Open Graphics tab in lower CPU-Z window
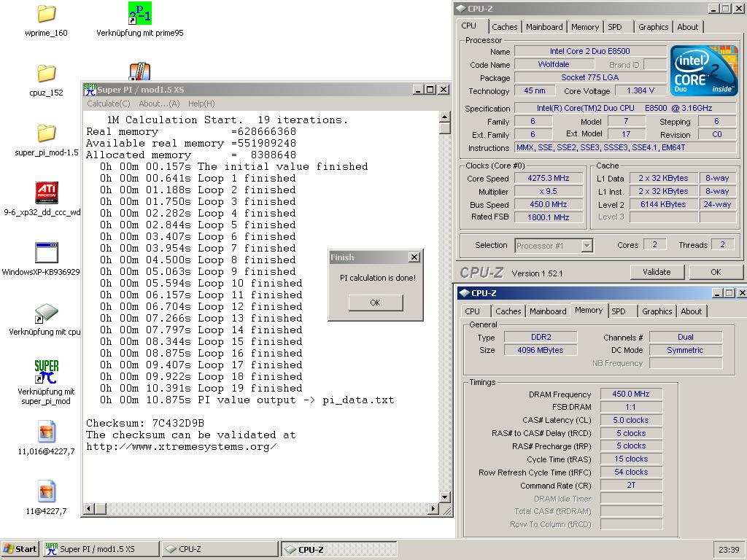 [x=657, y=311]
